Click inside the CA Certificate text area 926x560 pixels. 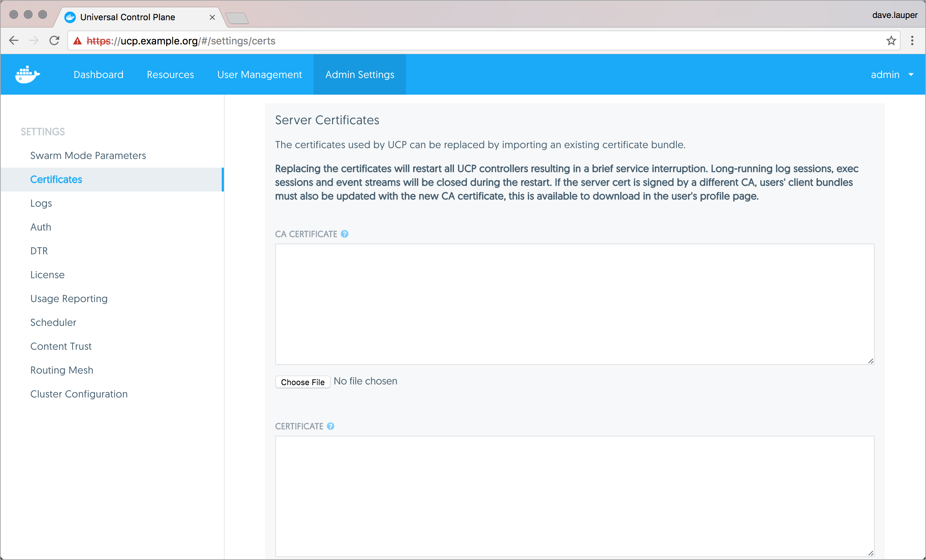[574, 304]
